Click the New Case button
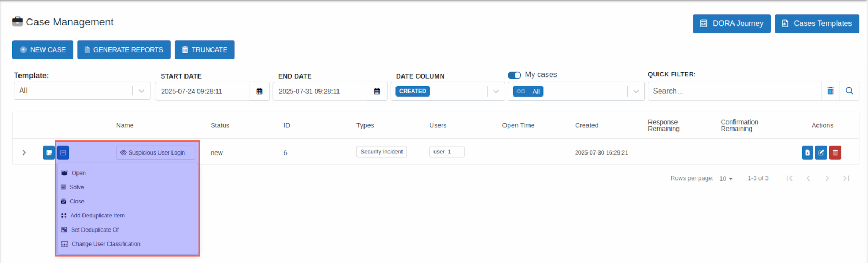The height and width of the screenshot is (263, 868). (x=42, y=49)
